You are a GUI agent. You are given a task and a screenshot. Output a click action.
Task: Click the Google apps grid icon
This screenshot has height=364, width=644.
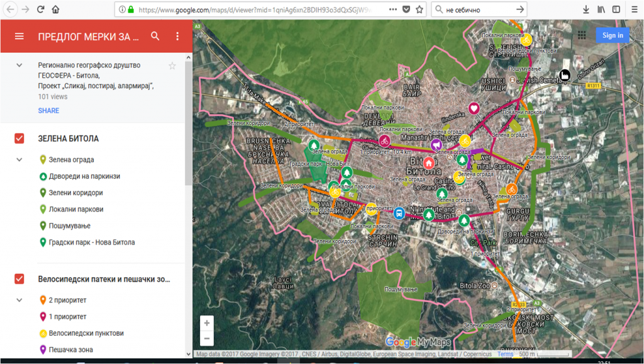pos(581,35)
